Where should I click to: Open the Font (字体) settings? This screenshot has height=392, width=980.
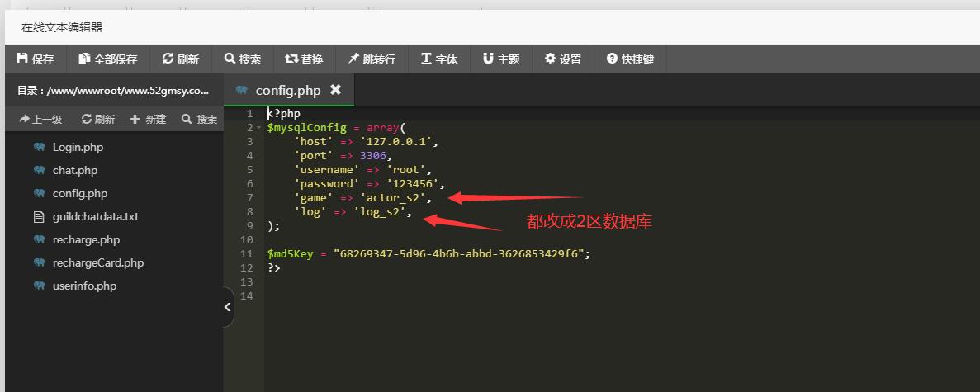click(x=439, y=59)
